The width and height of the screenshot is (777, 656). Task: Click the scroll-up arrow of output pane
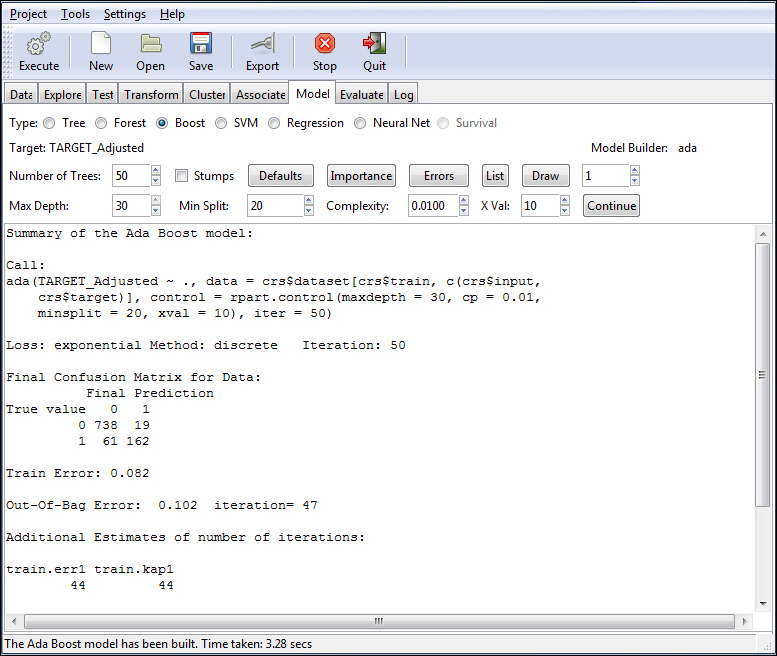pos(763,233)
